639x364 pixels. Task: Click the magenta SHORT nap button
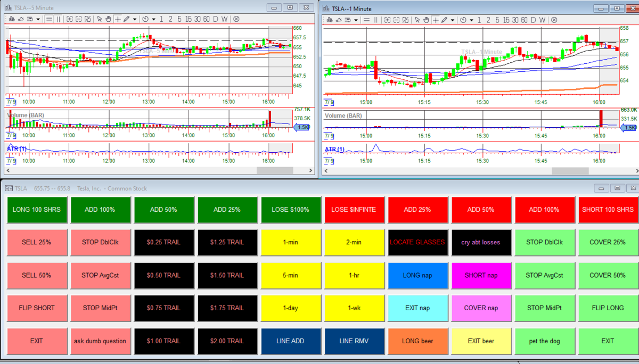(x=481, y=275)
